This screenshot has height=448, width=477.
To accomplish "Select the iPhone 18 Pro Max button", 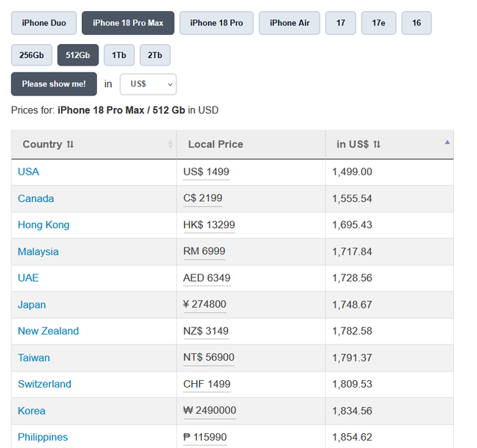I will (128, 23).
